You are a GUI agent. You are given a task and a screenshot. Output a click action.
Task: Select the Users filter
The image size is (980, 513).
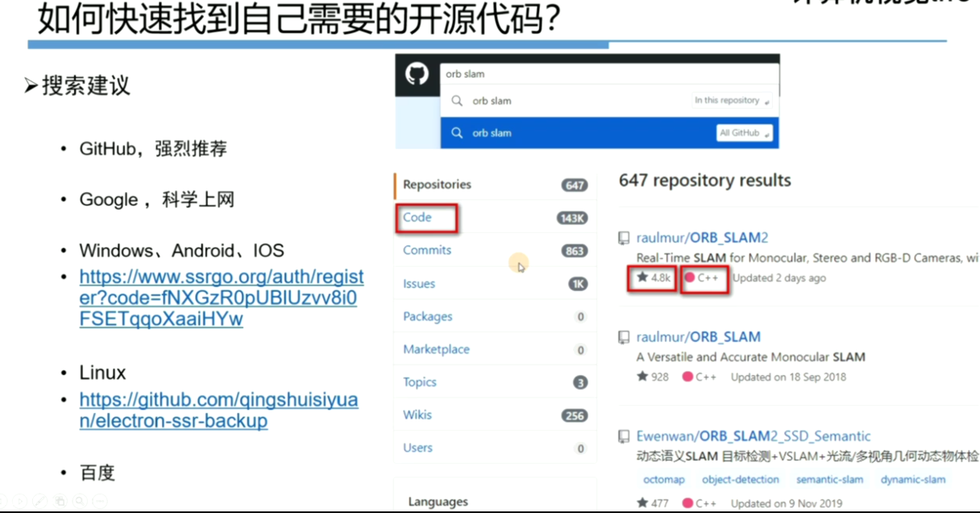point(495,448)
